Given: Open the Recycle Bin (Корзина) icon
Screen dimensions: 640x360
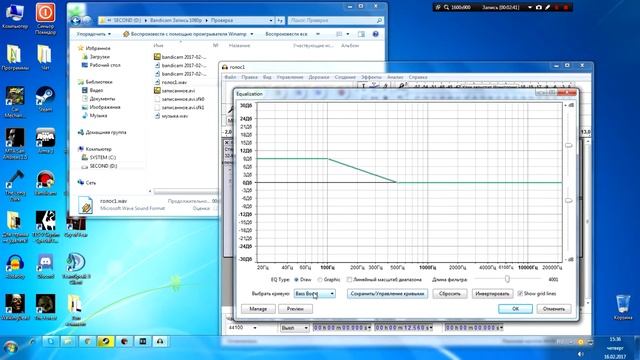Looking at the screenshot, I should click(x=623, y=307).
